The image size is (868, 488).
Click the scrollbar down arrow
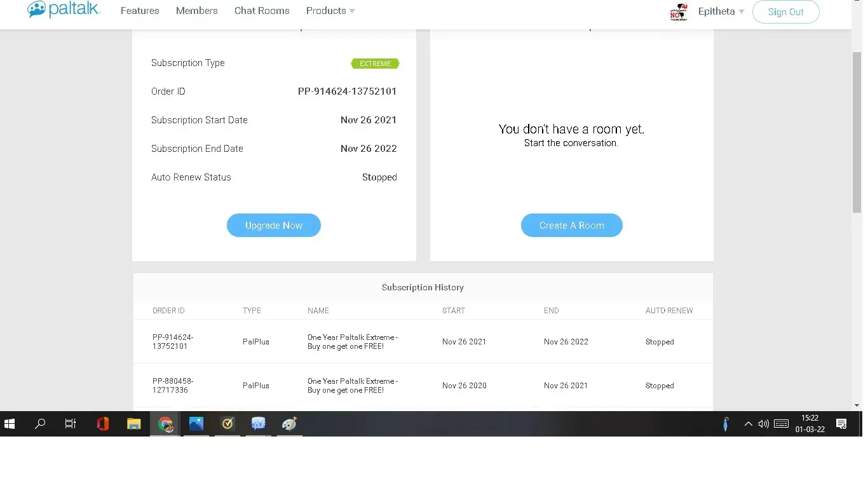857,405
